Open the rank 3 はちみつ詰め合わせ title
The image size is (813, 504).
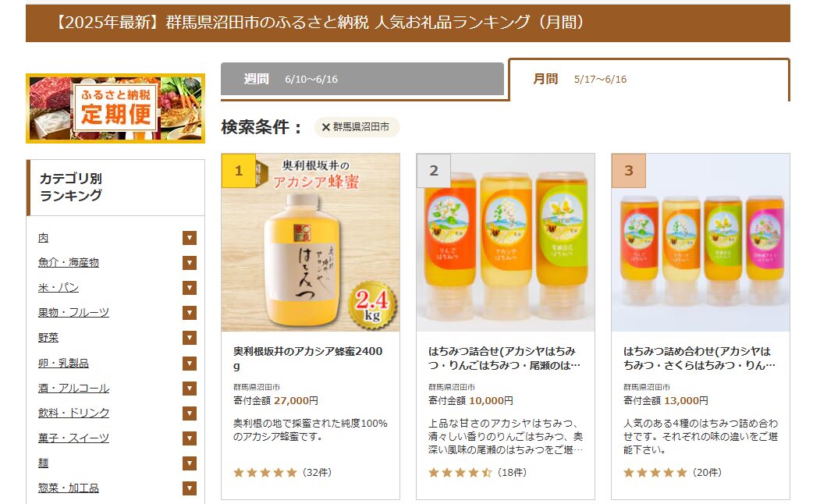pyautogui.click(x=699, y=358)
